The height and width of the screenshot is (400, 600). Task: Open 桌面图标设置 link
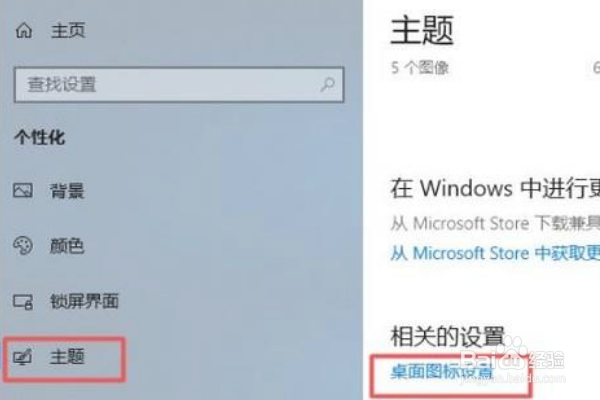click(442, 371)
